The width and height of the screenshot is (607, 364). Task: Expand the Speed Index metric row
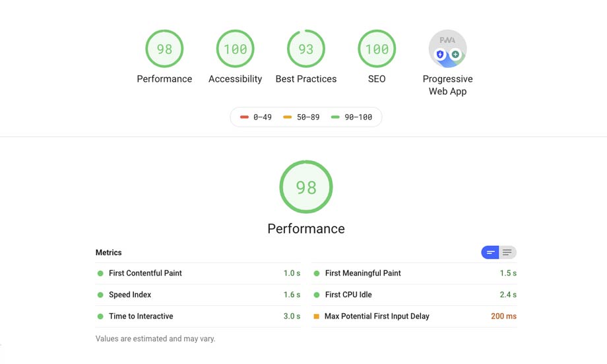[x=130, y=295]
